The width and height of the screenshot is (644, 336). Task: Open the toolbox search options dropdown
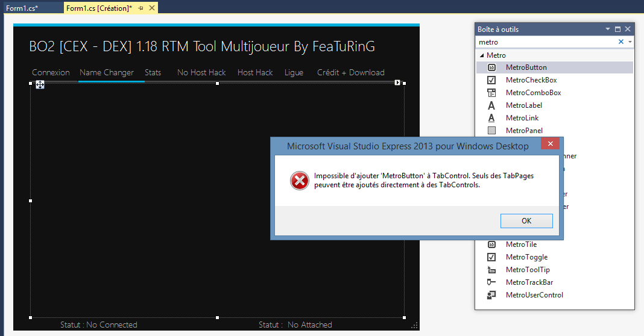pos(630,42)
